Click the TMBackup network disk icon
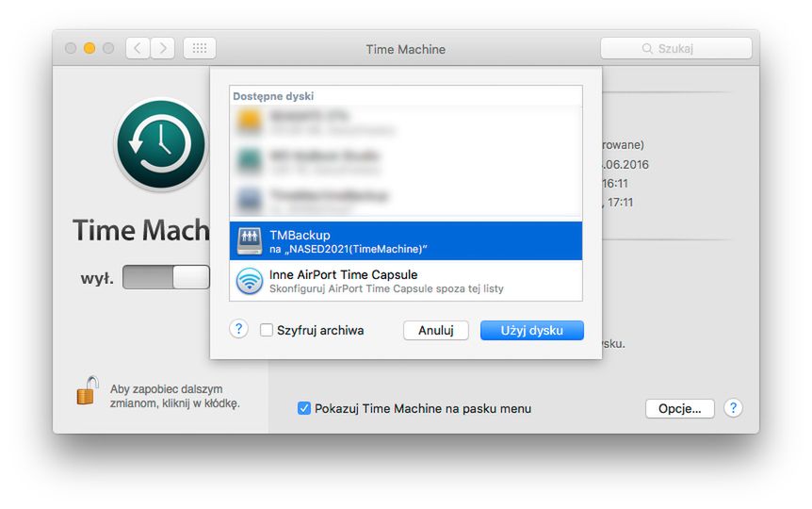Screen dimensions: 812x509 (x=250, y=241)
